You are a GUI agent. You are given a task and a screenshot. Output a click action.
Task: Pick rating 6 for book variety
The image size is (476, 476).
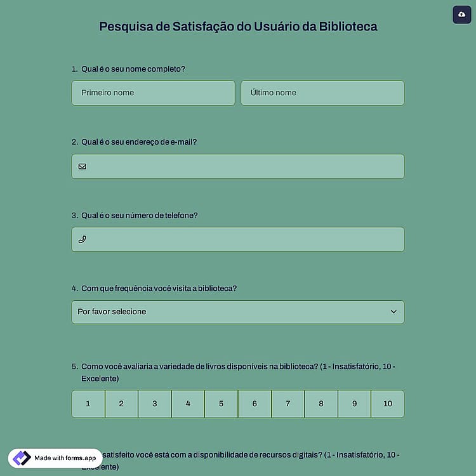255,404
